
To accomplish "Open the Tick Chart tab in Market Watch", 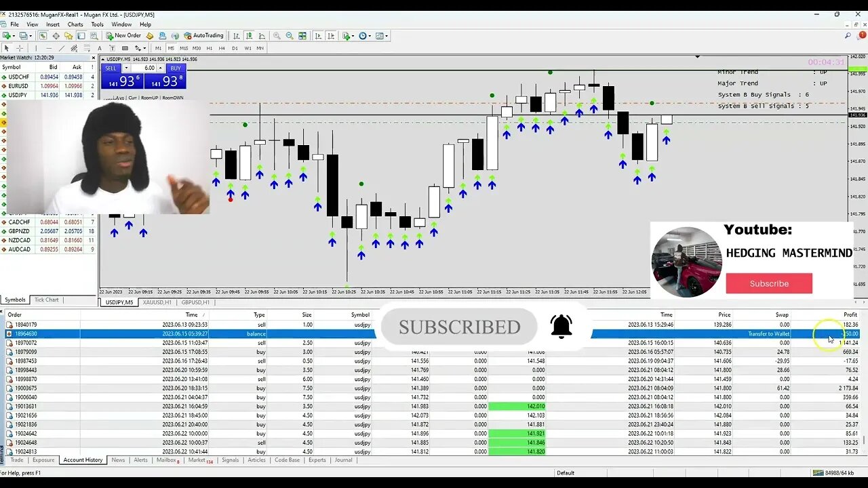I will pyautogui.click(x=47, y=300).
